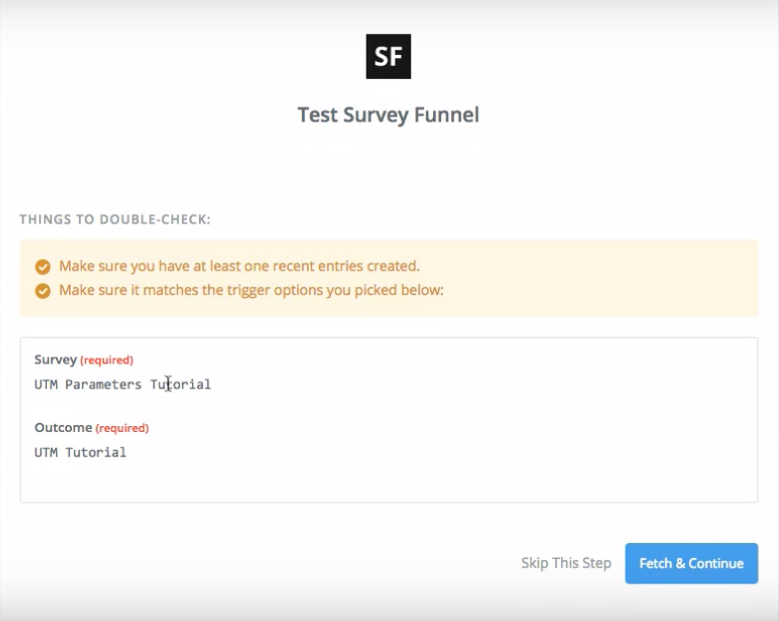
Task: Click the checkmark icon beside recent entries note
Action: coord(43,267)
